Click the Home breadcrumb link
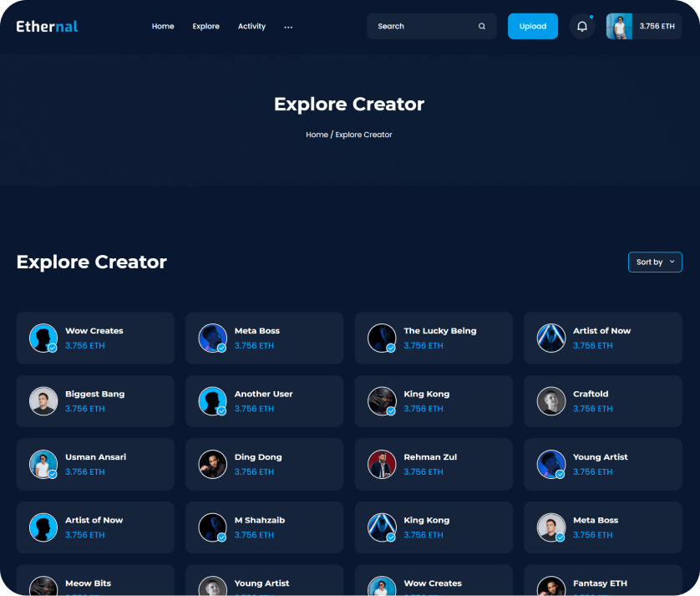Viewport: 700px width, 596px height. tap(317, 135)
